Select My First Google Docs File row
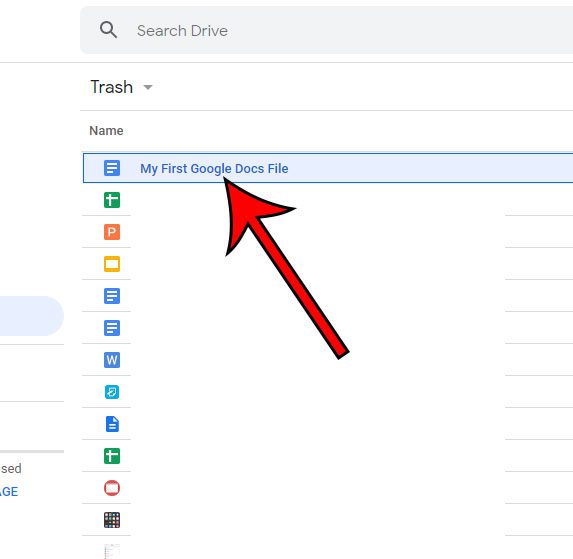The width and height of the screenshot is (573, 559). click(328, 168)
